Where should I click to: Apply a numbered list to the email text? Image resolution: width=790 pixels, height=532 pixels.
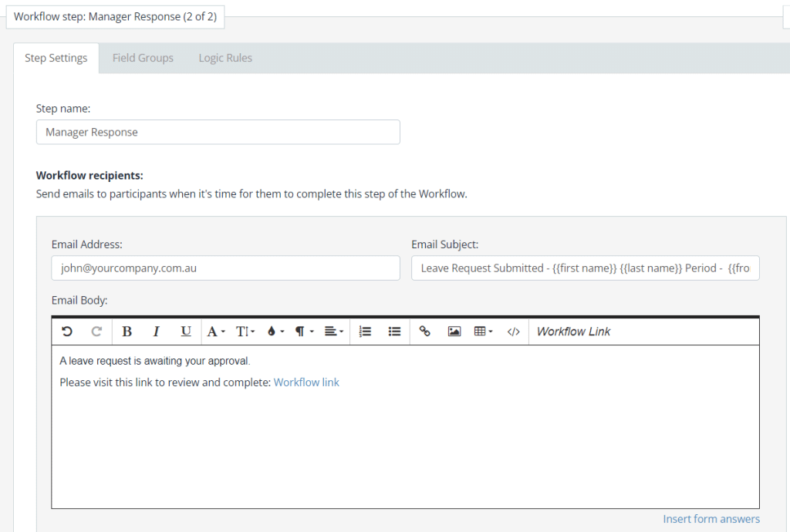(x=364, y=331)
